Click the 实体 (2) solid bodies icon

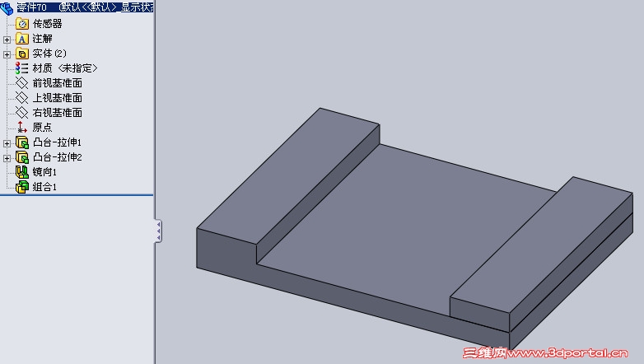coord(22,54)
